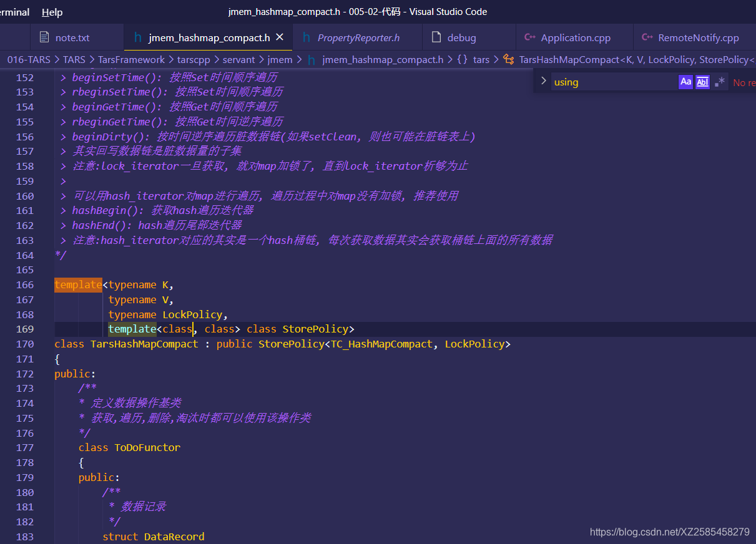This screenshot has height=544, width=756.
Task: Click the header icon on PropertyReporter.h tab
Action: pyautogui.click(x=307, y=37)
